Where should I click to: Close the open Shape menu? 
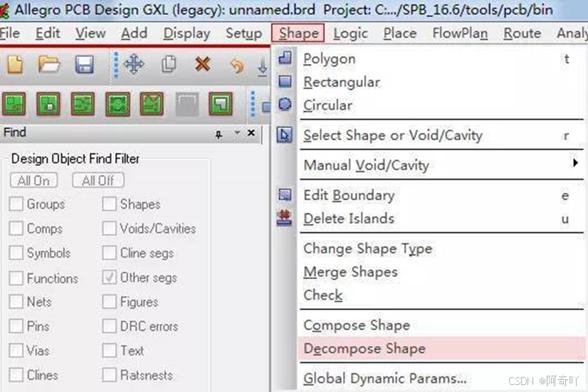tap(298, 33)
